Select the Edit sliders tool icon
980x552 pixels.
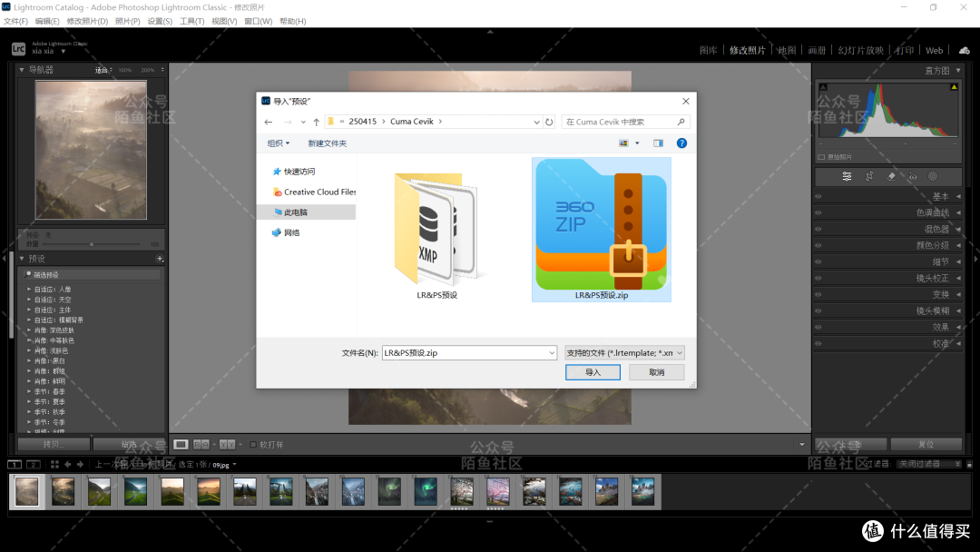(847, 176)
